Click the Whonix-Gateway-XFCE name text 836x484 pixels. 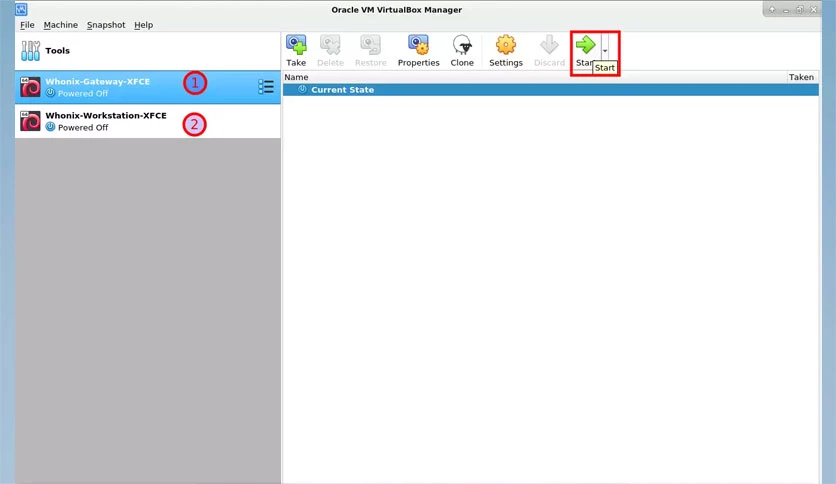(x=98, y=81)
